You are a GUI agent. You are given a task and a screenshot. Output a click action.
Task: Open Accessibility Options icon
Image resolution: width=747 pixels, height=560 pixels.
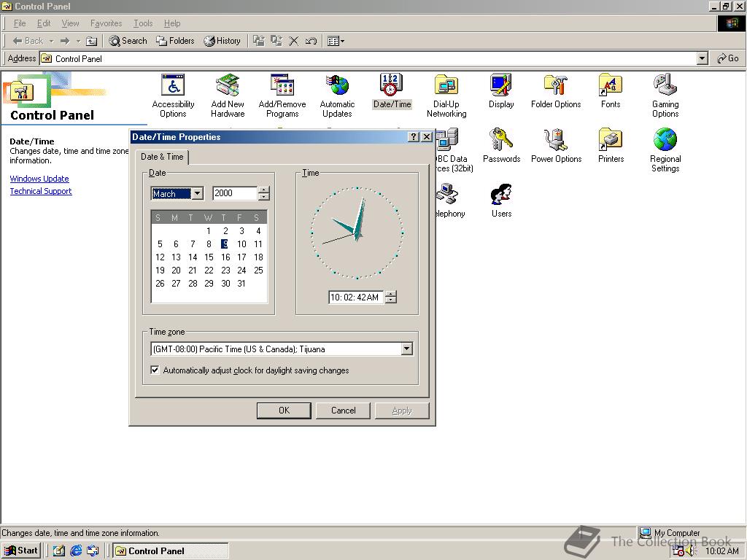tap(173, 96)
